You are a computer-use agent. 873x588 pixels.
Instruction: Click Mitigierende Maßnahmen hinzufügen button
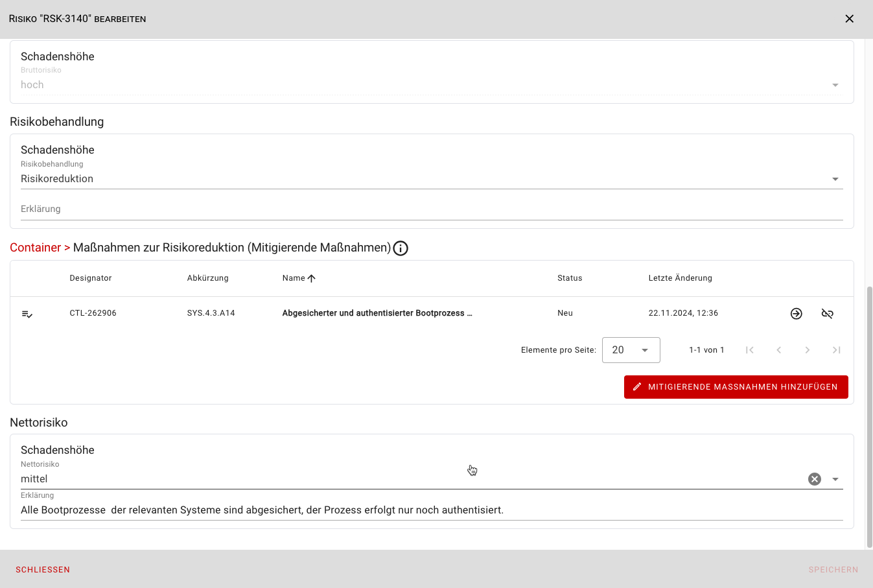736,387
